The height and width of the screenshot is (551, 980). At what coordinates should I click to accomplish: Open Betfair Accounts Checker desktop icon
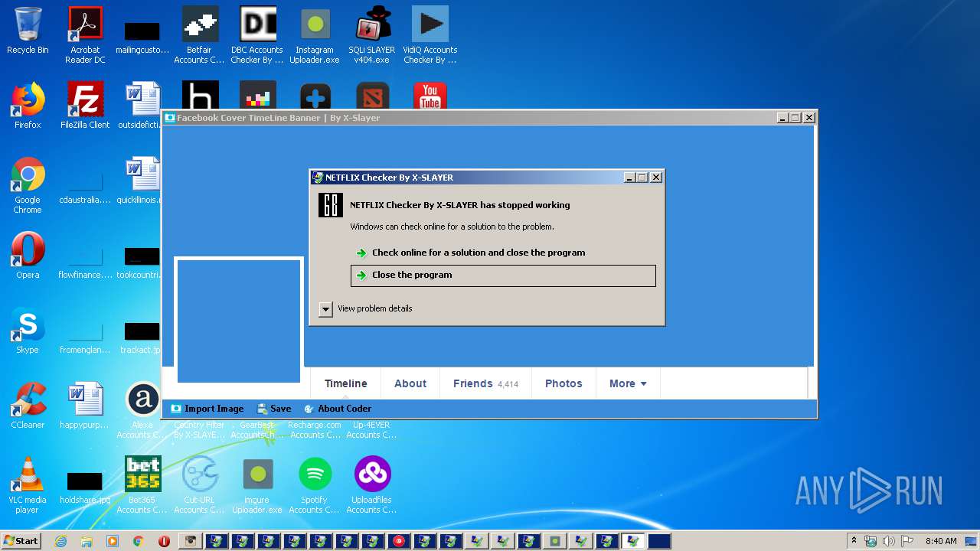200,34
